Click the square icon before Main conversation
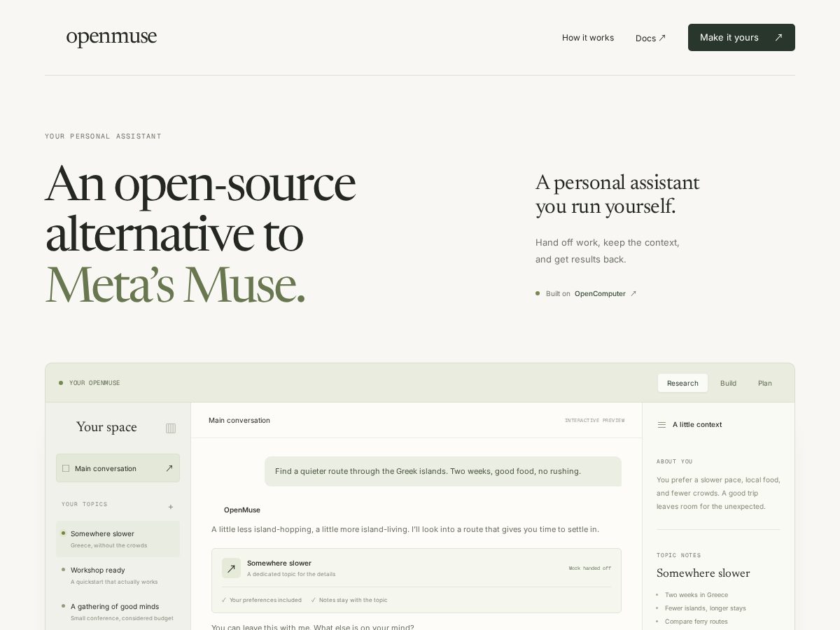Screen dimensions: 840x630 pos(66,468)
